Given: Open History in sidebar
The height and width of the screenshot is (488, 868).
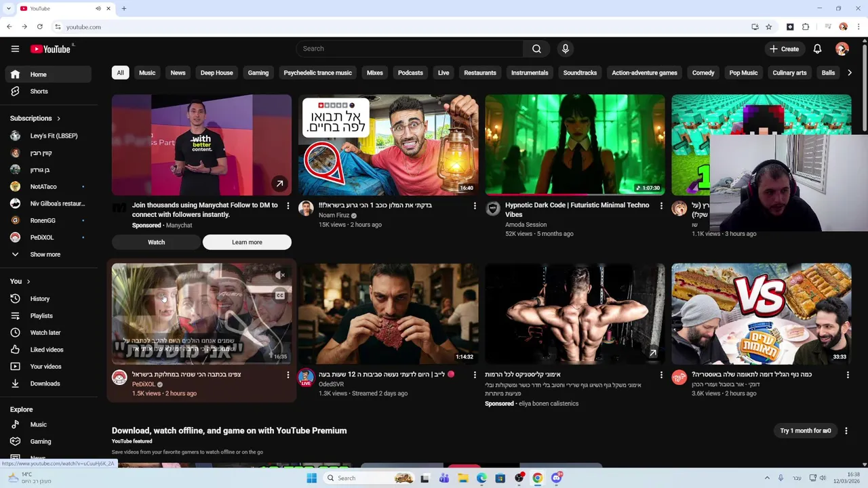Looking at the screenshot, I should point(47,299).
